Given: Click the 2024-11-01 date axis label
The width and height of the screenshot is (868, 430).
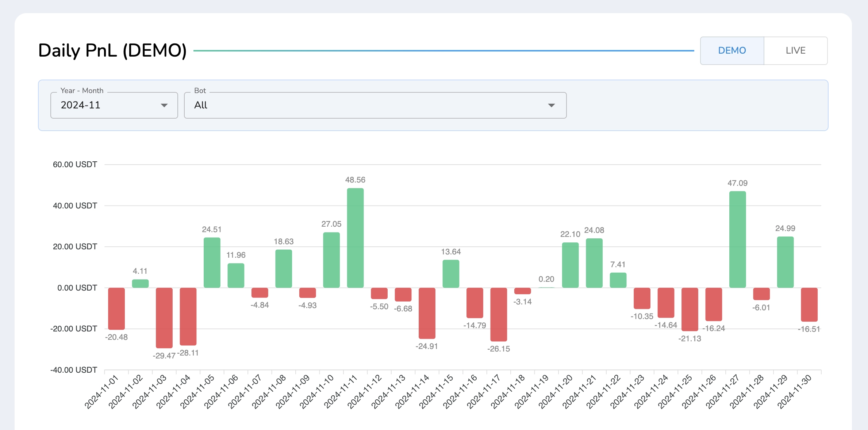Looking at the screenshot, I should click(x=102, y=392).
